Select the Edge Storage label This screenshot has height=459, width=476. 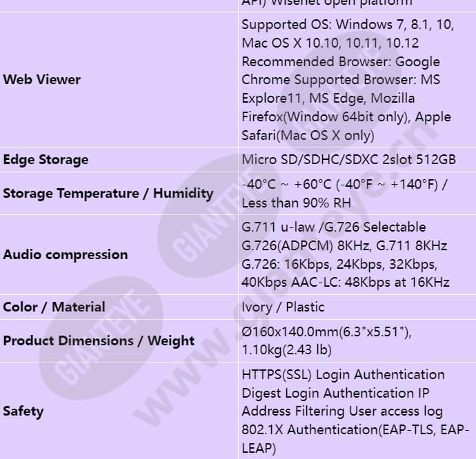pyautogui.click(x=46, y=160)
